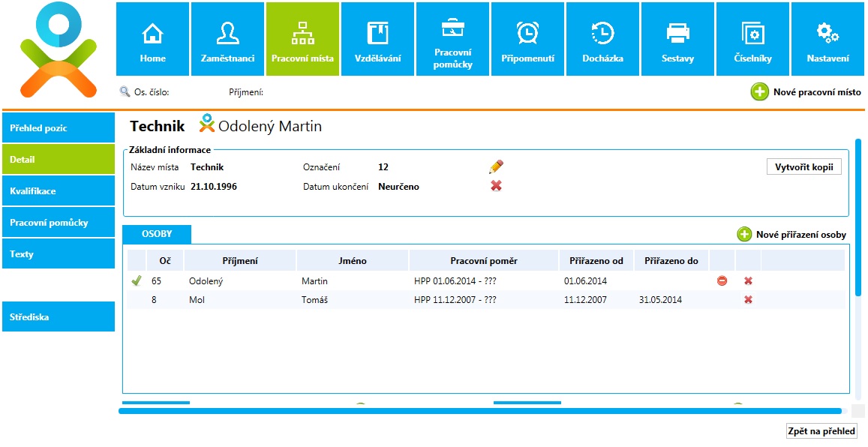Click the green plus Nové přiřazení osoby icon
This screenshot has height=447, width=868.
(x=744, y=235)
